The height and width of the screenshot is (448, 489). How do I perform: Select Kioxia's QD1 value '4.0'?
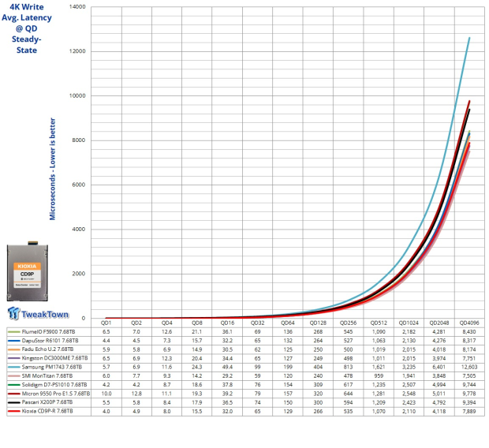point(106,412)
